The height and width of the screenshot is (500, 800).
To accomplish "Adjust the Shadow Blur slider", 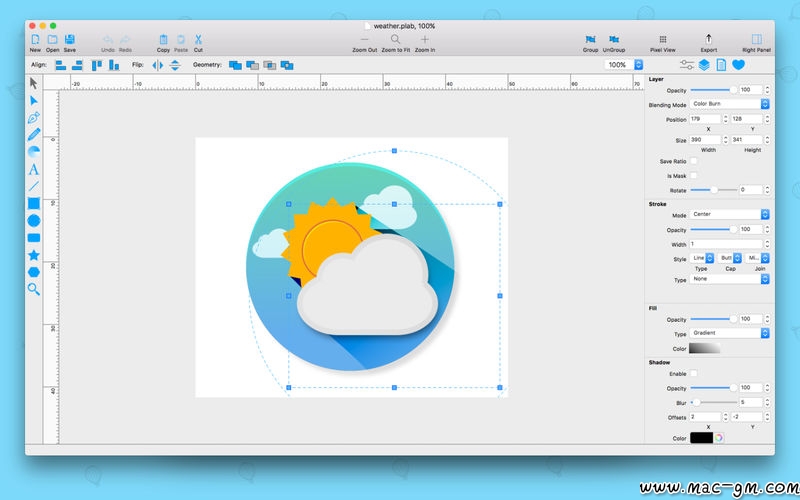I will (713, 403).
